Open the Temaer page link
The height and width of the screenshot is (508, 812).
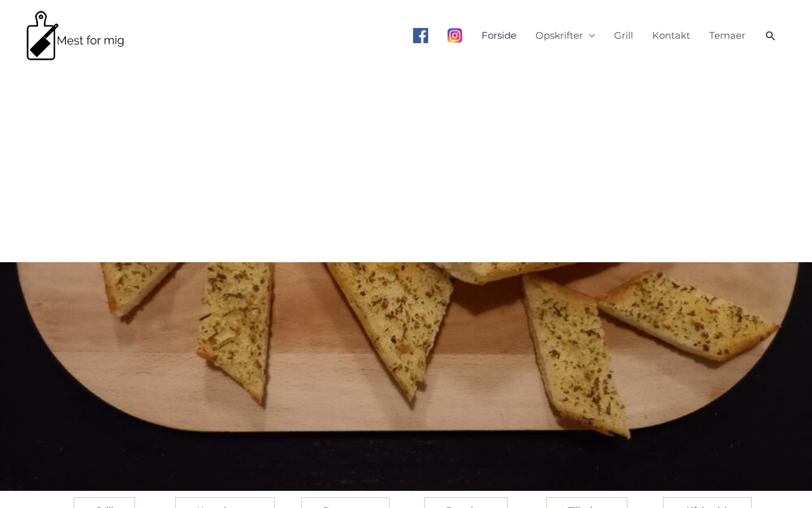[727, 36]
